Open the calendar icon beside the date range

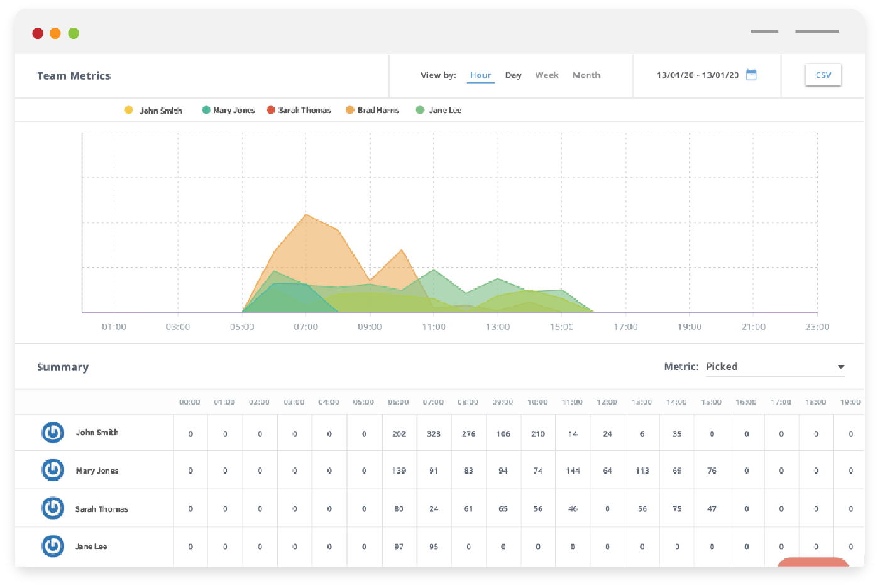click(751, 74)
